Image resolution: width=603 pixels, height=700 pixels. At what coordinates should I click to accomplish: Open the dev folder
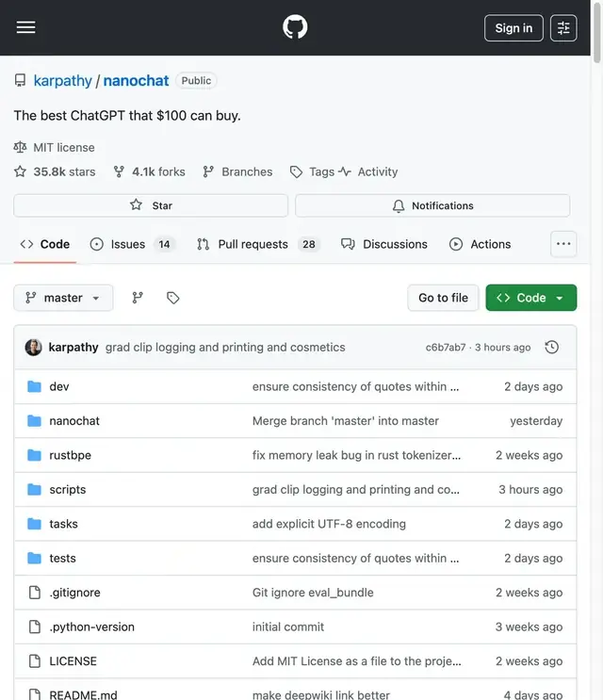pyautogui.click(x=59, y=386)
